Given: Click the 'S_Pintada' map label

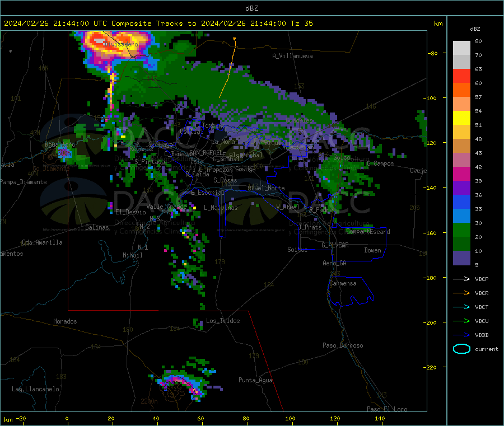Looking at the screenshot, I should tap(150, 162).
